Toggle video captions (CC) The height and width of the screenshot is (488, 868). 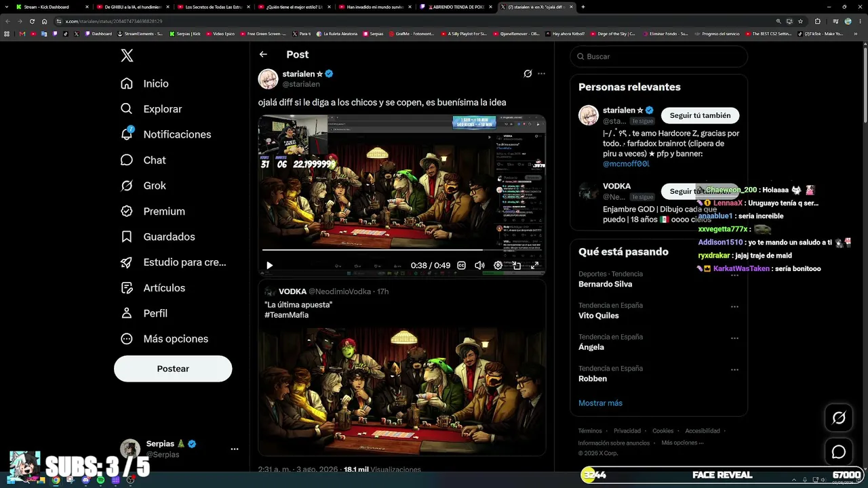[x=461, y=266]
